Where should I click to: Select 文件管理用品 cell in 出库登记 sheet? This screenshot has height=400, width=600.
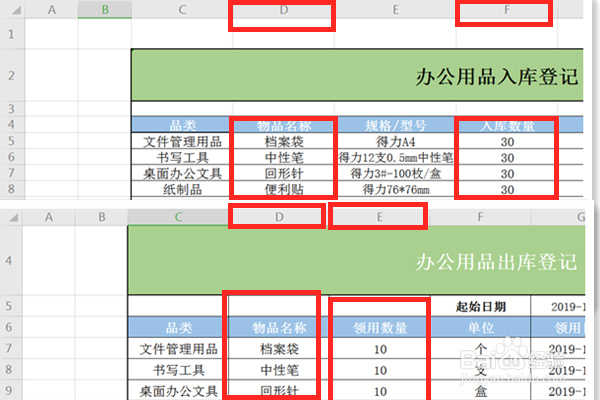tap(178, 348)
